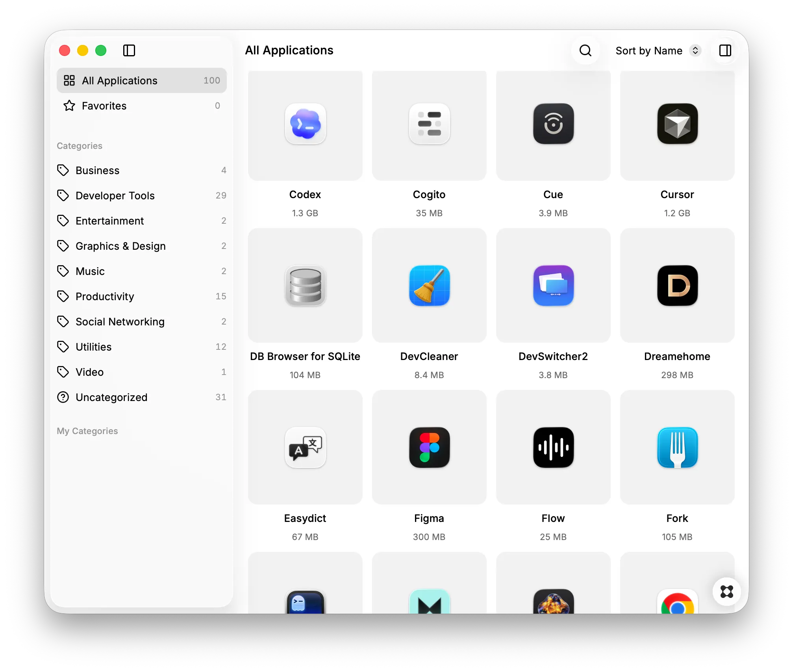Select the Music category
The height and width of the screenshot is (672, 793).
(x=142, y=271)
